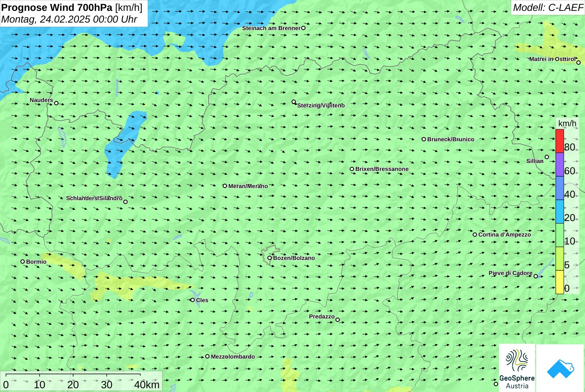Click the date 'Montag, 24.02.2025 00:00 Uhr'

point(69,19)
